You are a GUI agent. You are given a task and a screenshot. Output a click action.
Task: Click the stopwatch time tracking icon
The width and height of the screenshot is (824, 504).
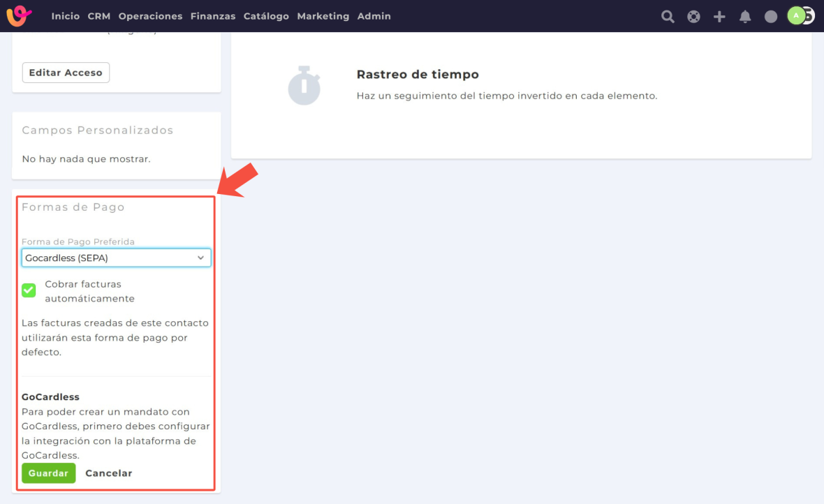pyautogui.click(x=304, y=85)
